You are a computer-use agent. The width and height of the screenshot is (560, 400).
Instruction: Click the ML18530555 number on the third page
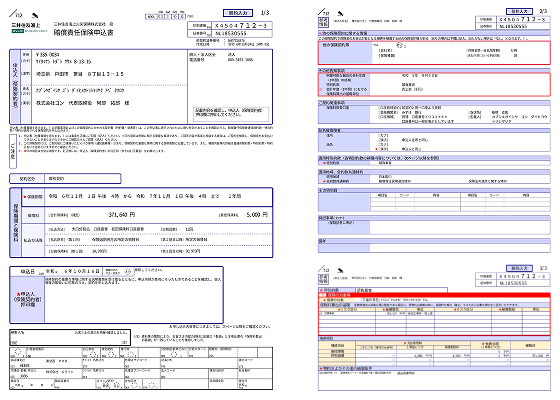point(513,283)
